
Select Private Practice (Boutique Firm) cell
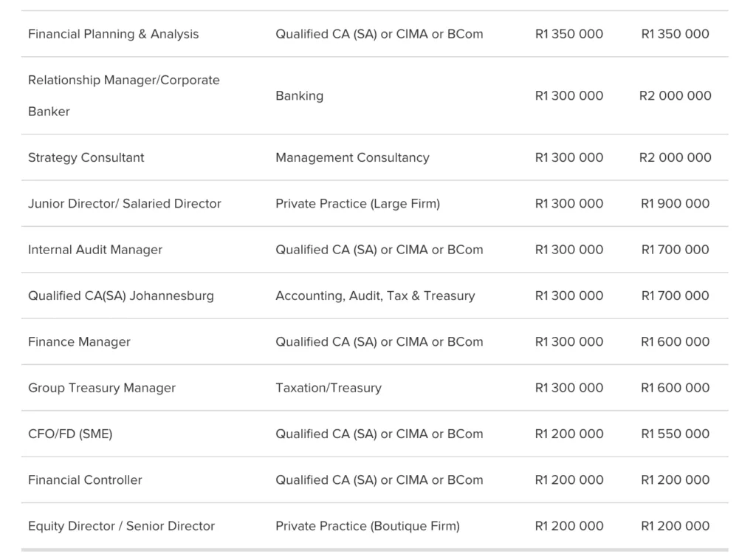368,526
